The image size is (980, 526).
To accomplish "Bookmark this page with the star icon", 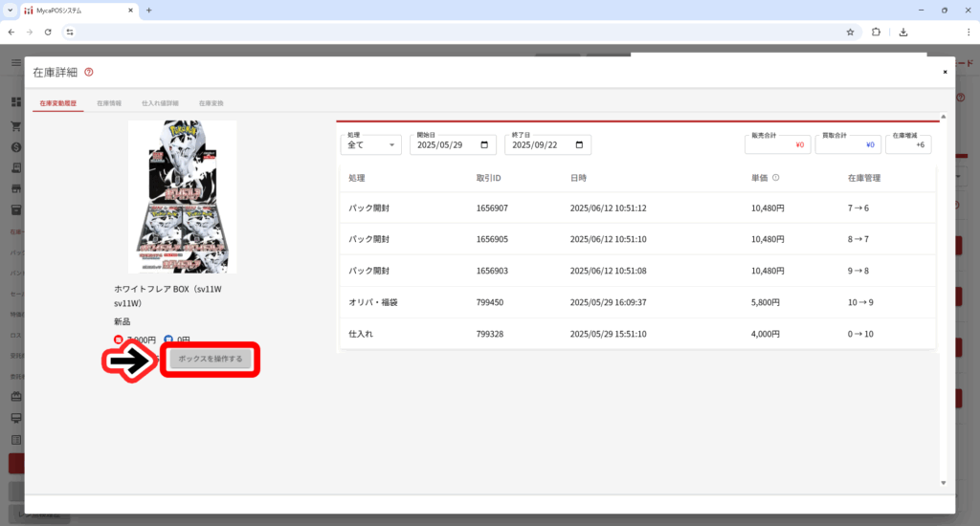I will point(850,32).
